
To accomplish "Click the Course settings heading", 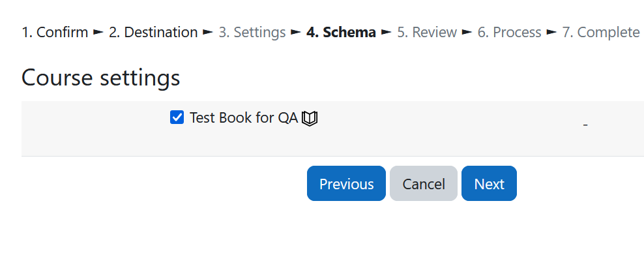I will (100, 77).
